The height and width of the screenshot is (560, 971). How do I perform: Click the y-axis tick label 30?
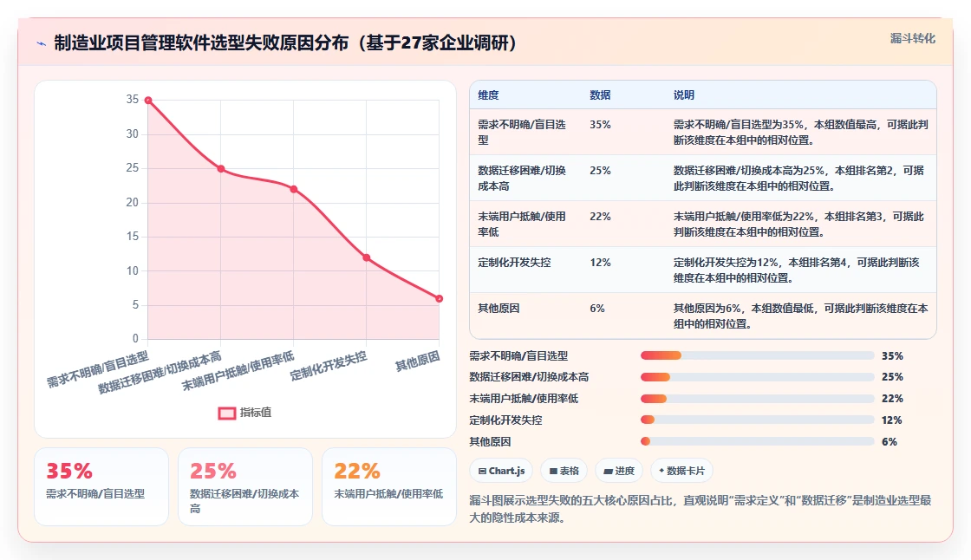[132, 133]
